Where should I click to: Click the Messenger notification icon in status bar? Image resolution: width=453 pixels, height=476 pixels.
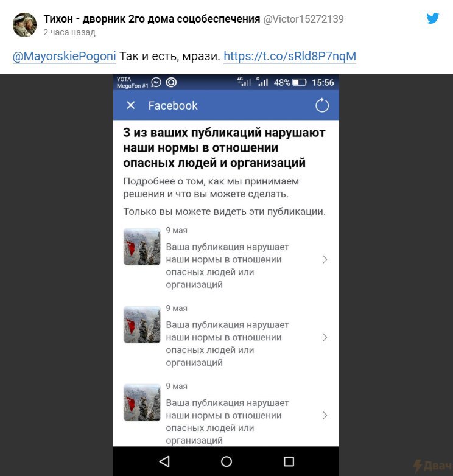156,82
